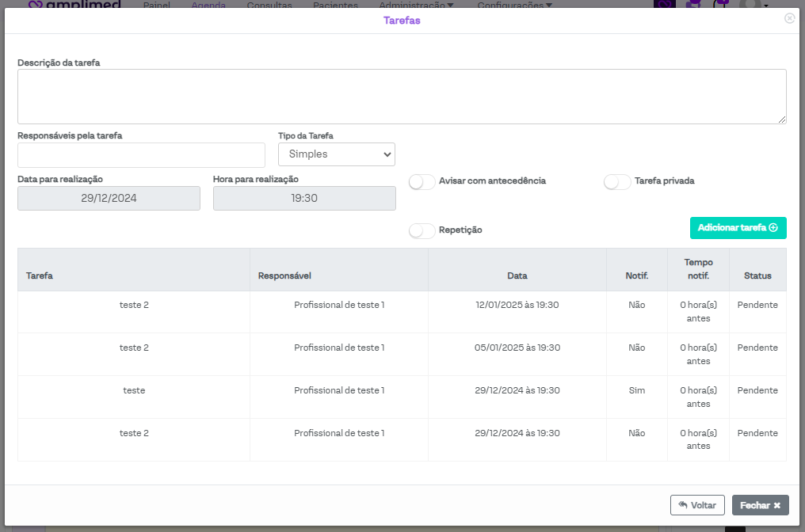Click the Fechar button
Screen dimensions: 805x532
760,505
